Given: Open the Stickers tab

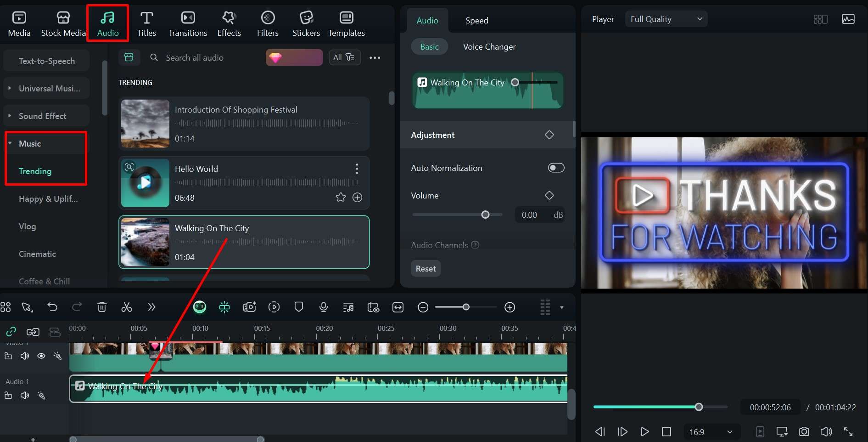Looking at the screenshot, I should tap(306, 24).
